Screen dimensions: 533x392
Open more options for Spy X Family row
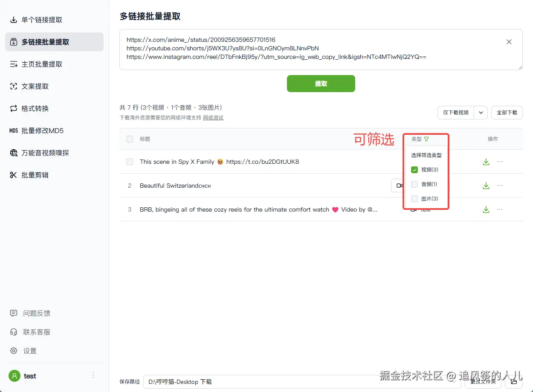[x=500, y=162]
